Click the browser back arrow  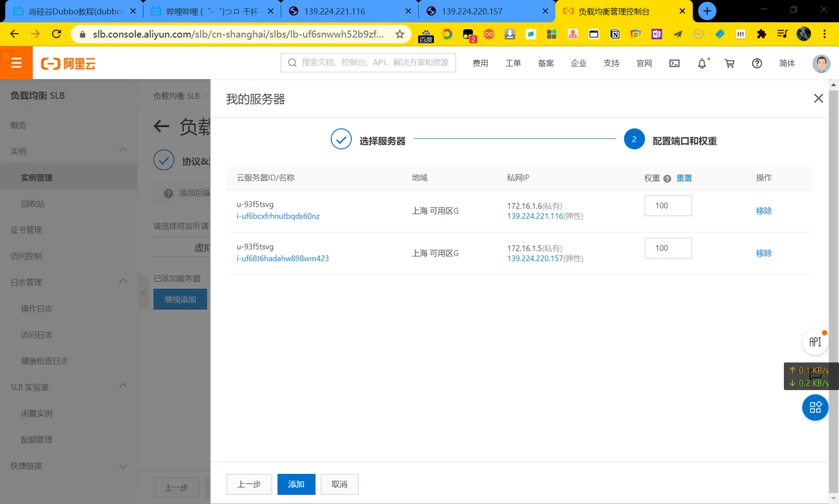pos(14,34)
